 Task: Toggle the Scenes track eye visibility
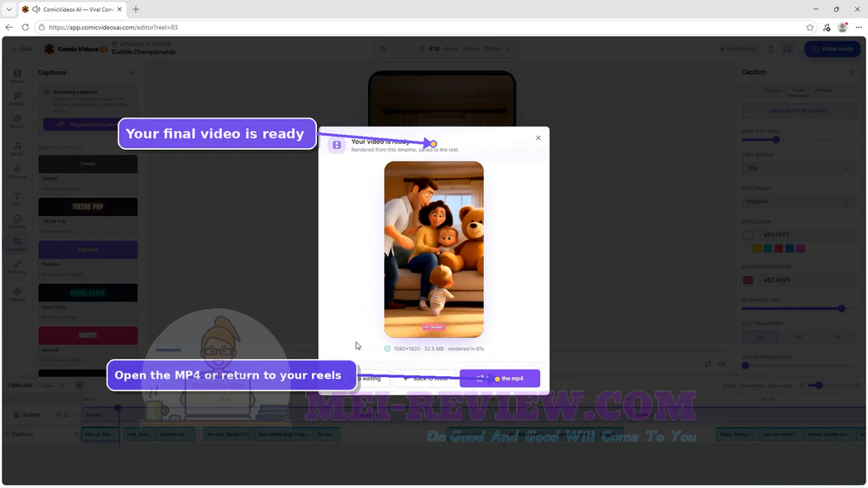pyautogui.click(x=58, y=414)
